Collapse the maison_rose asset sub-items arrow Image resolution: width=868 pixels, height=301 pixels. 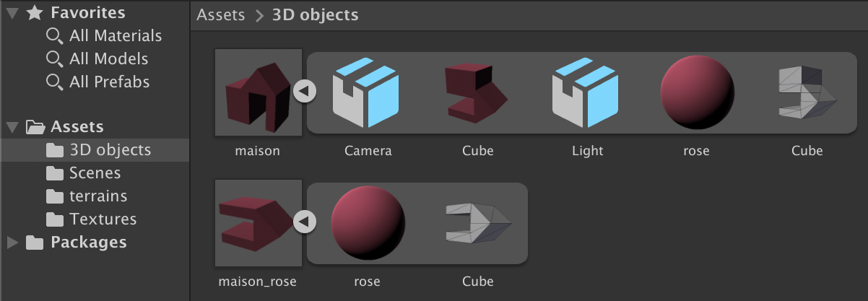[304, 222]
